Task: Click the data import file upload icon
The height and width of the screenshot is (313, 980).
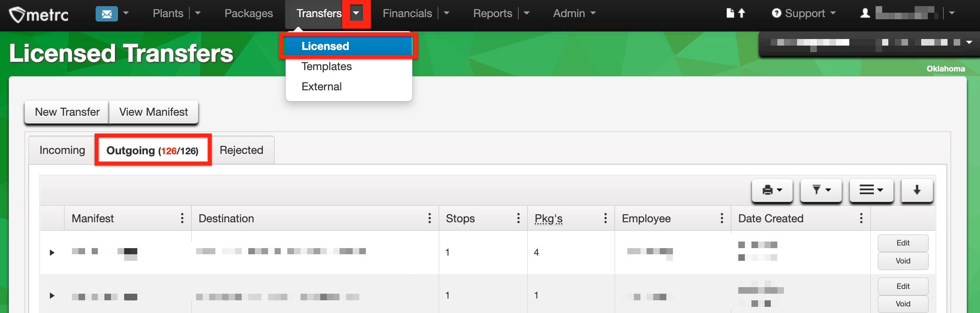Action: pos(736,13)
